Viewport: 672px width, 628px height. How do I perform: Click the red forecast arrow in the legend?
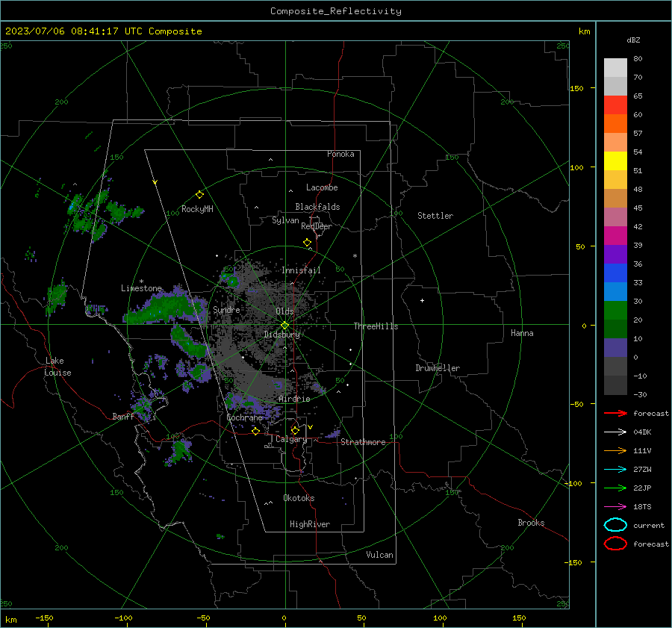coord(615,413)
